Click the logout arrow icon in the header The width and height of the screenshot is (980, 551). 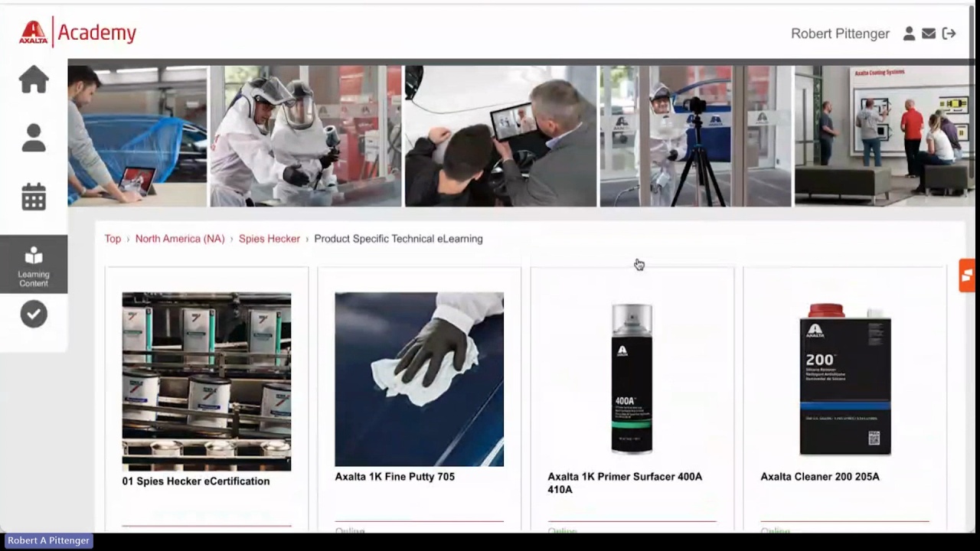coord(949,34)
